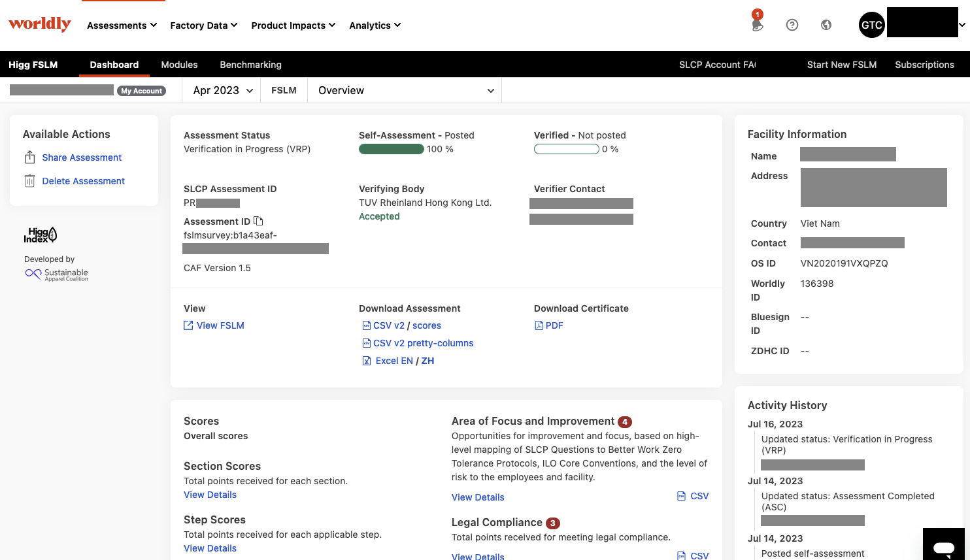Click the CSV icon in Legal Compliance section
Screen dimensions: 970x560
[682, 555]
